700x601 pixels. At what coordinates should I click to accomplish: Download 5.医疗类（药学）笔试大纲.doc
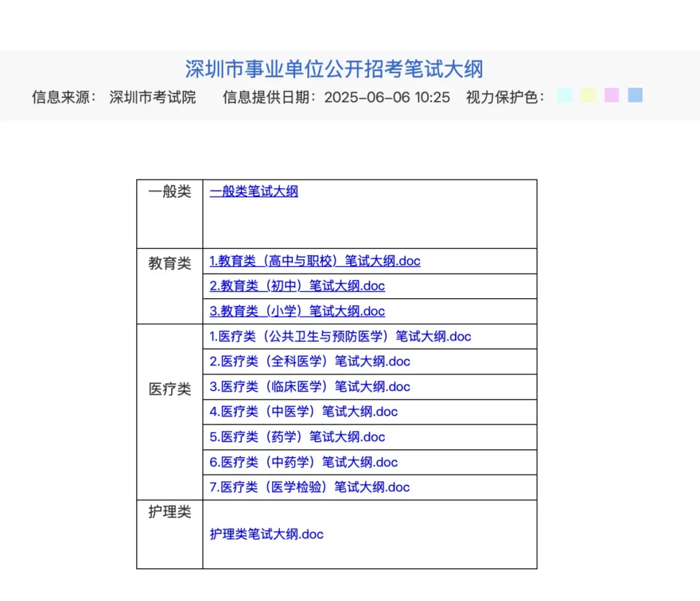pyautogui.click(x=297, y=437)
